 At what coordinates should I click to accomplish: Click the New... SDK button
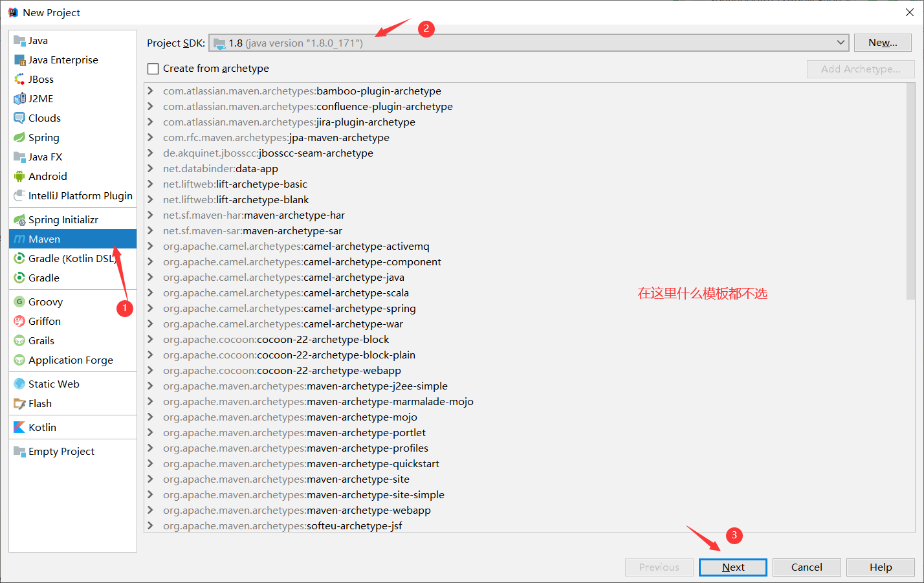(x=883, y=43)
